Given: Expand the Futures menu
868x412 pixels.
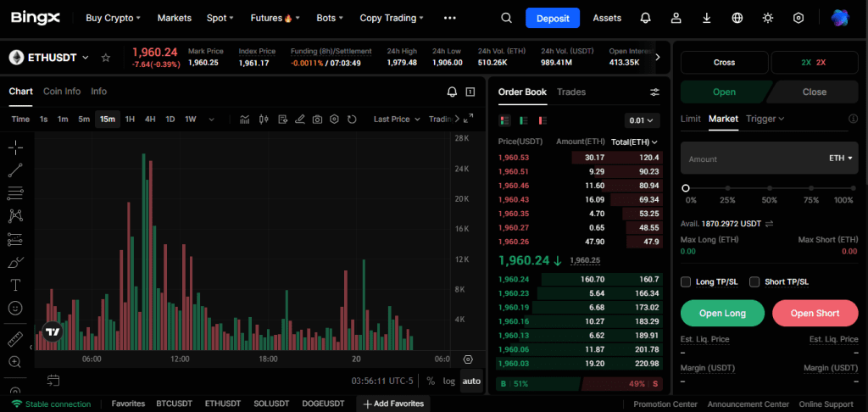Looking at the screenshot, I should (x=275, y=19).
